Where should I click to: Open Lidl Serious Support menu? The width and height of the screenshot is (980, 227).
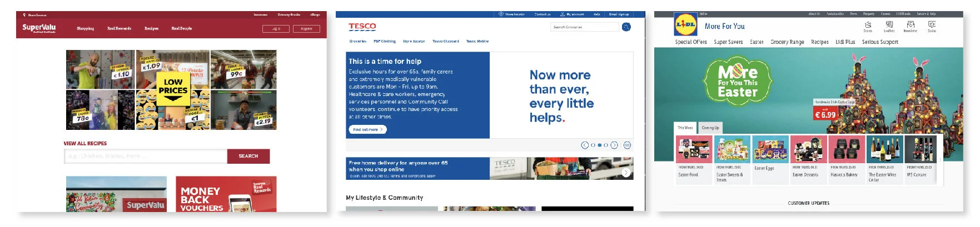[x=880, y=42]
